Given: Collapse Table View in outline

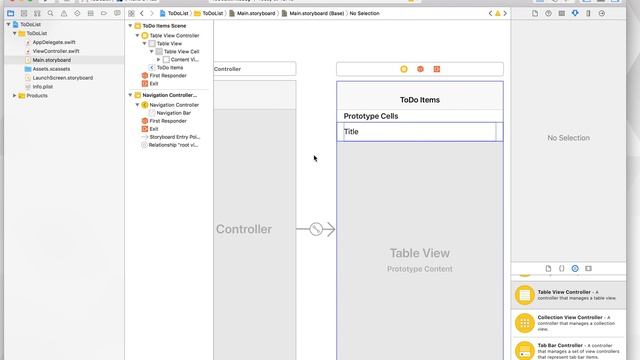Looking at the screenshot, I should [x=144, y=43].
